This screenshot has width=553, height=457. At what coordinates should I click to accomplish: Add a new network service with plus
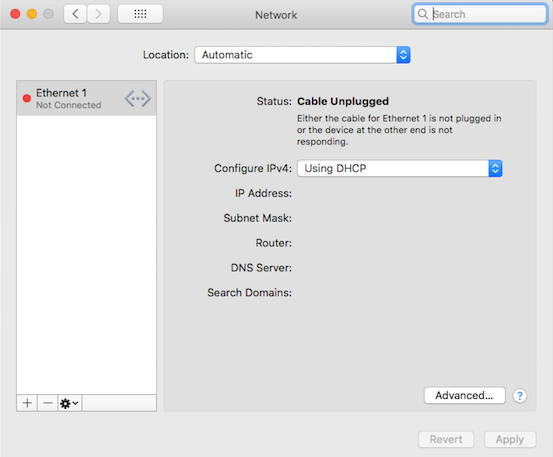click(27, 403)
